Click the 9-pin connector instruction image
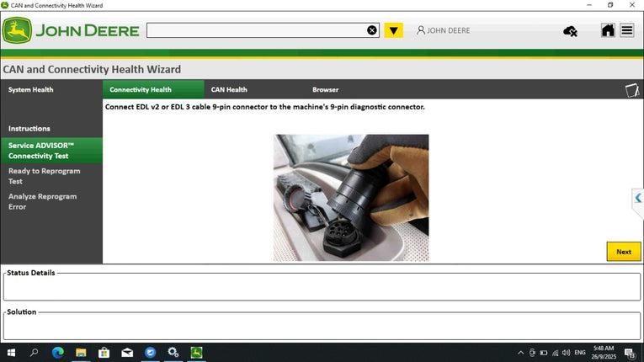 pyautogui.click(x=351, y=198)
